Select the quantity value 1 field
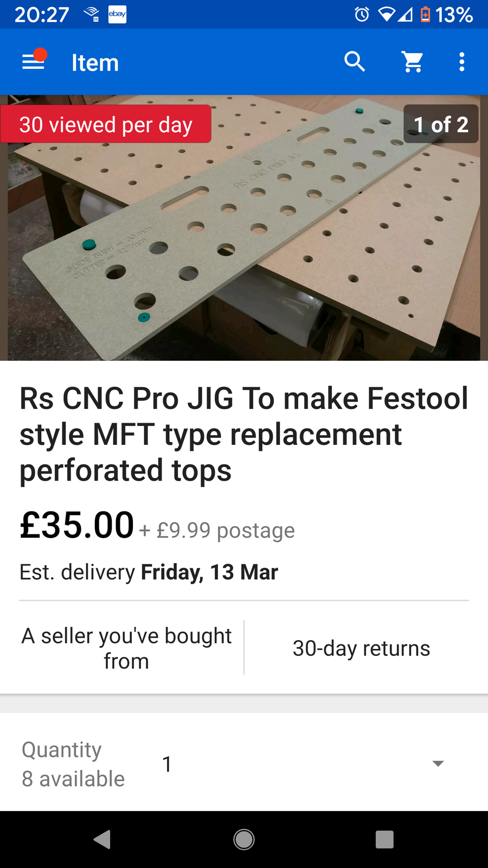 pos(167,764)
